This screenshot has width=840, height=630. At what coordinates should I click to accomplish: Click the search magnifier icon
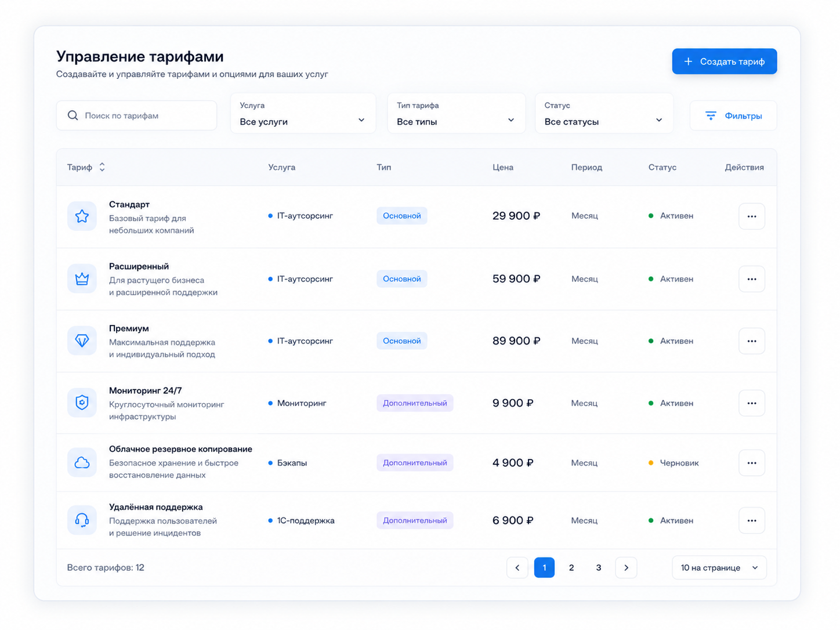[73, 115]
